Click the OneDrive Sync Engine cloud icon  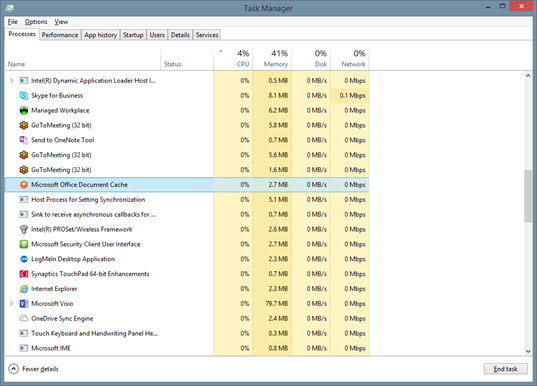click(24, 319)
